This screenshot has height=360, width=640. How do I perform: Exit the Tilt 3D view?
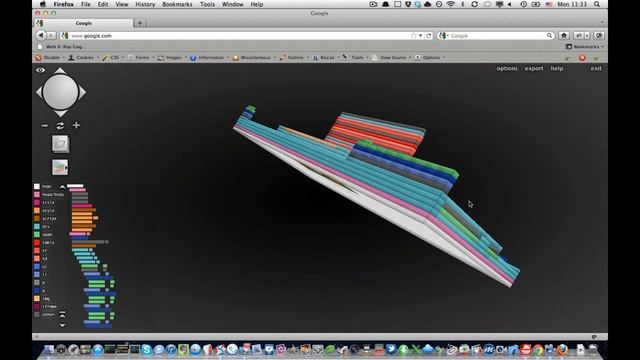(596, 69)
